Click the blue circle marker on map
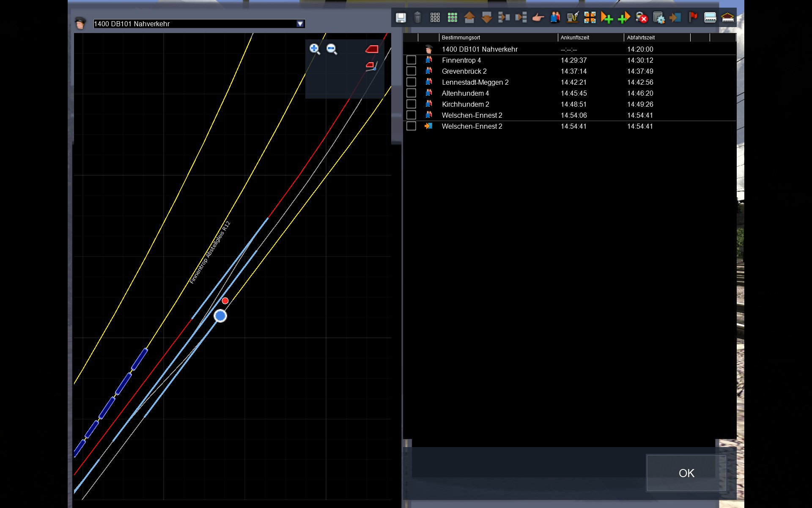 220,316
